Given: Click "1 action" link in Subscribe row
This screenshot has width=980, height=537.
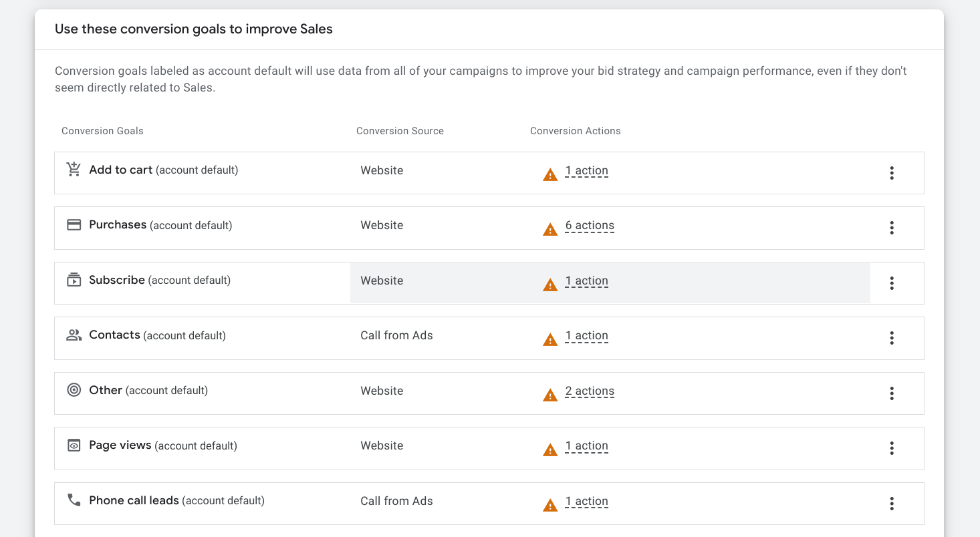Looking at the screenshot, I should click(586, 281).
